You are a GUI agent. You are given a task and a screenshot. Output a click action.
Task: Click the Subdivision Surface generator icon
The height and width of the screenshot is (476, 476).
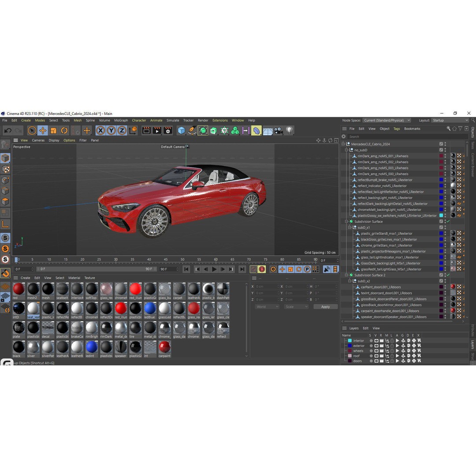pyautogui.click(x=203, y=130)
